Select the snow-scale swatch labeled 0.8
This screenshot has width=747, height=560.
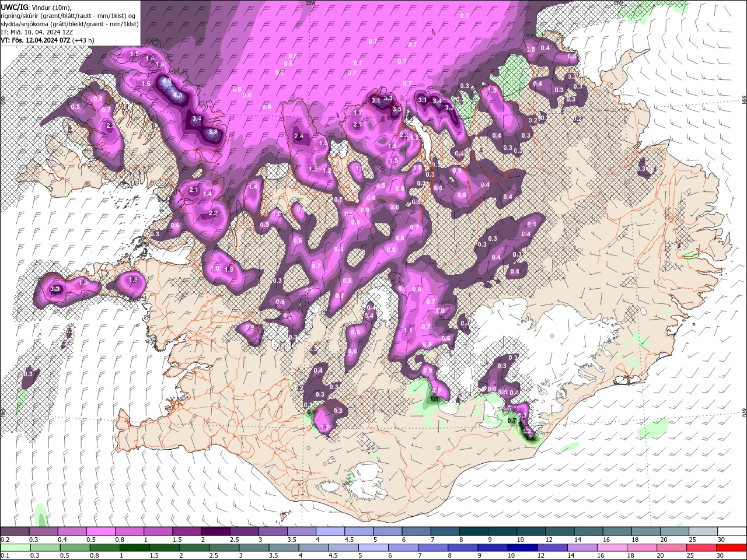(129, 531)
